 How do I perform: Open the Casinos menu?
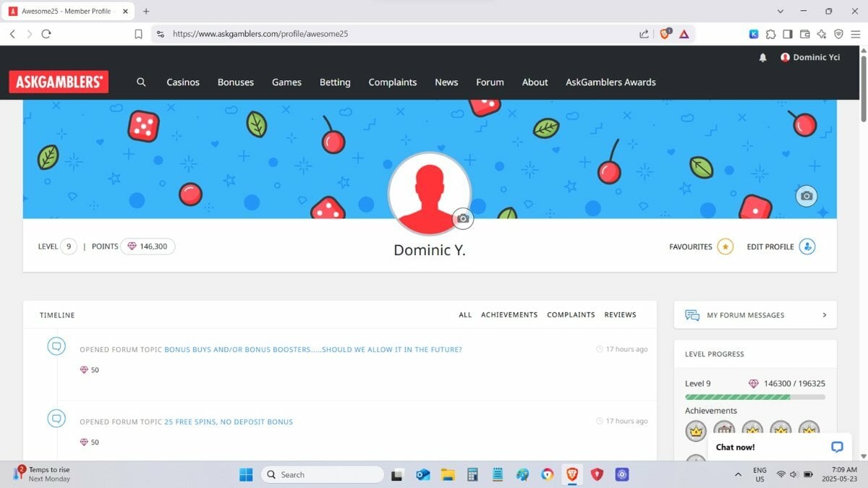[x=183, y=82]
